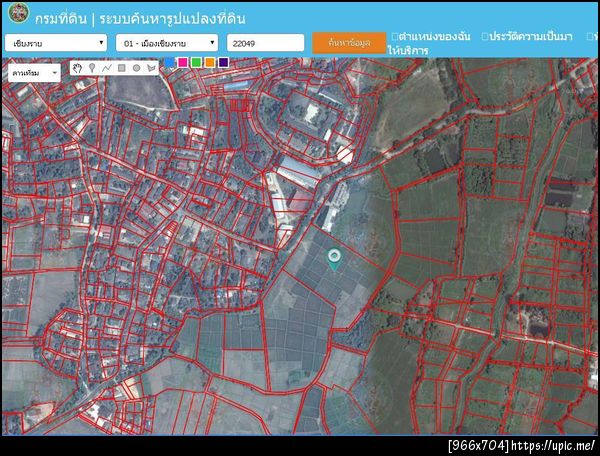
Task: Click the orange ค้นหาข้อมูล search button
Action: coord(349,43)
